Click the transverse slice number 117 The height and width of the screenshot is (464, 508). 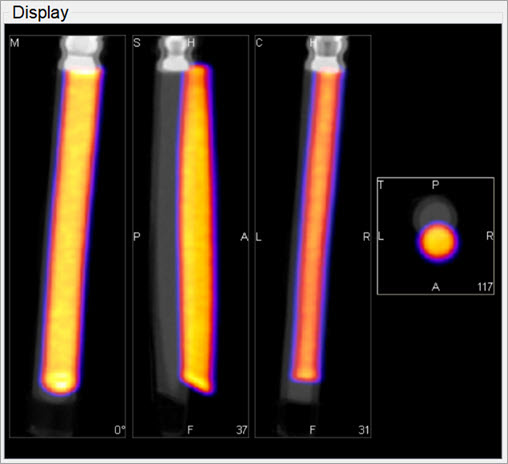(485, 287)
